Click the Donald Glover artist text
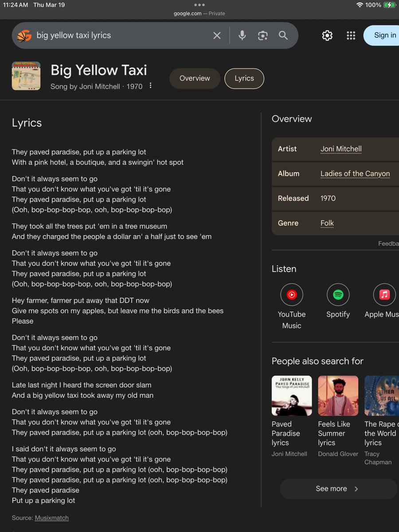 click(x=338, y=454)
